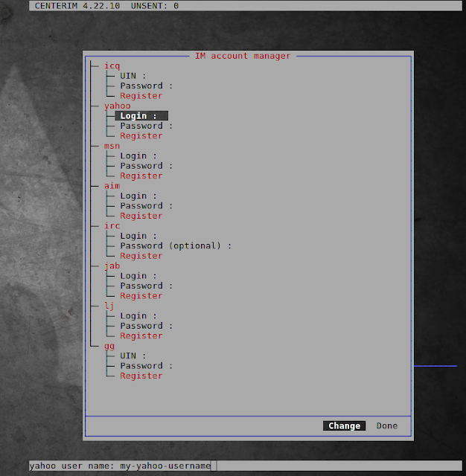Choose Register under aim
Screen dimensions: 466x476
pyautogui.click(x=141, y=216)
